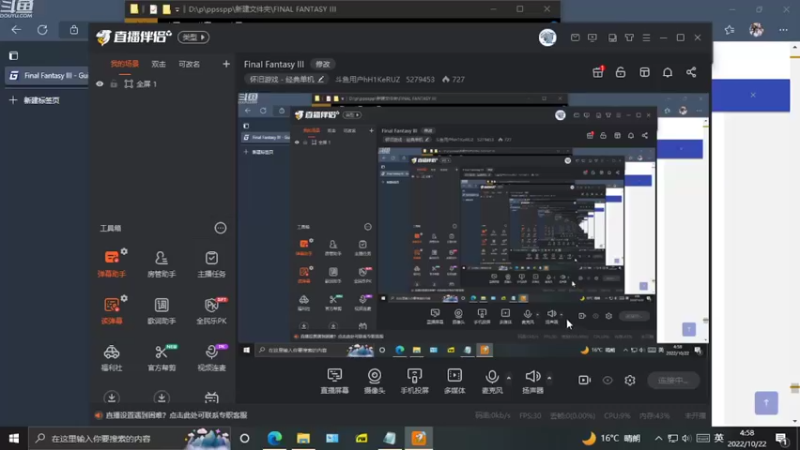
Task: Toggle preview eye icon in bottom bar
Action: point(607,380)
